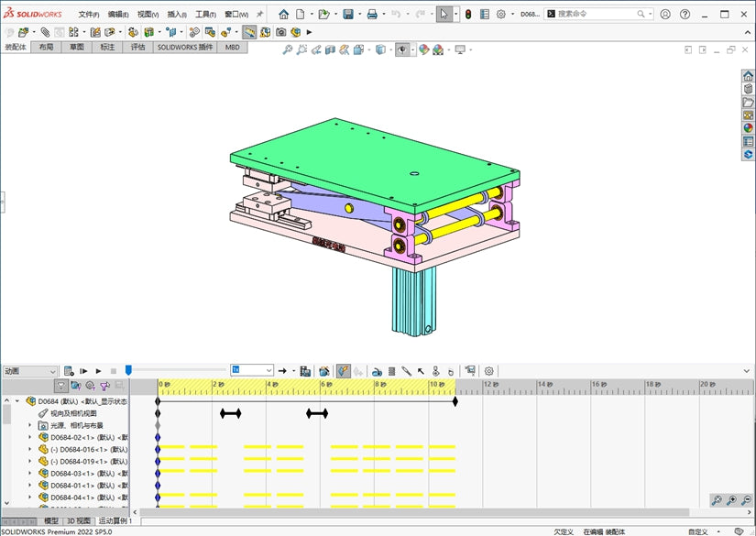Pin the menu bar with pushpin icon
The image size is (756, 536).
point(260,14)
